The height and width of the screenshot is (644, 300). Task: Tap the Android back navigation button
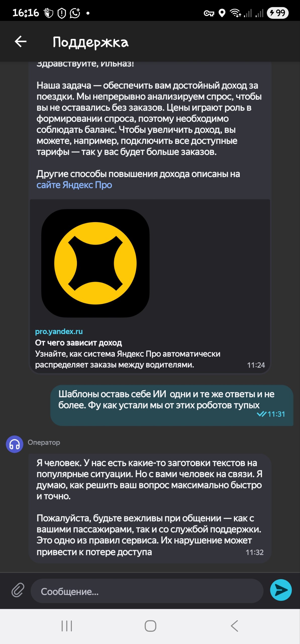pyautogui.click(x=234, y=626)
